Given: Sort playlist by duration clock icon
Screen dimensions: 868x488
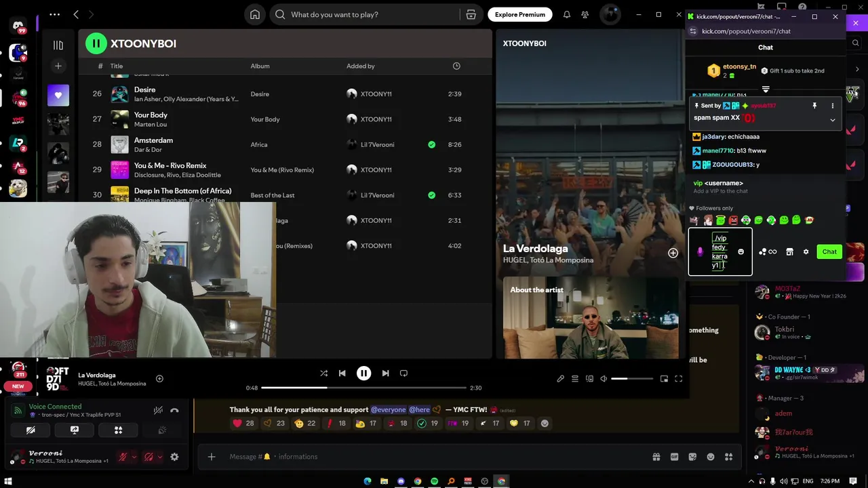Looking at the screenshot, I should (456, 66).
